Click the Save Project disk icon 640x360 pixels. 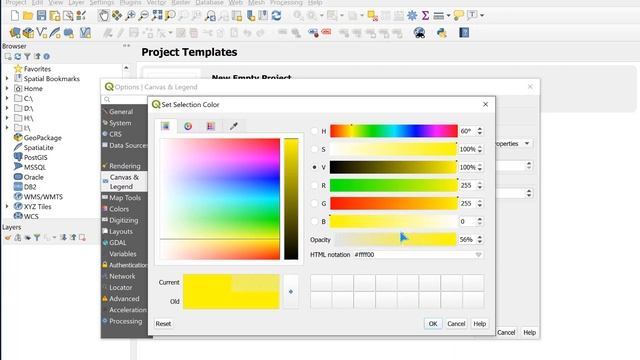click(x=41, y=16)
